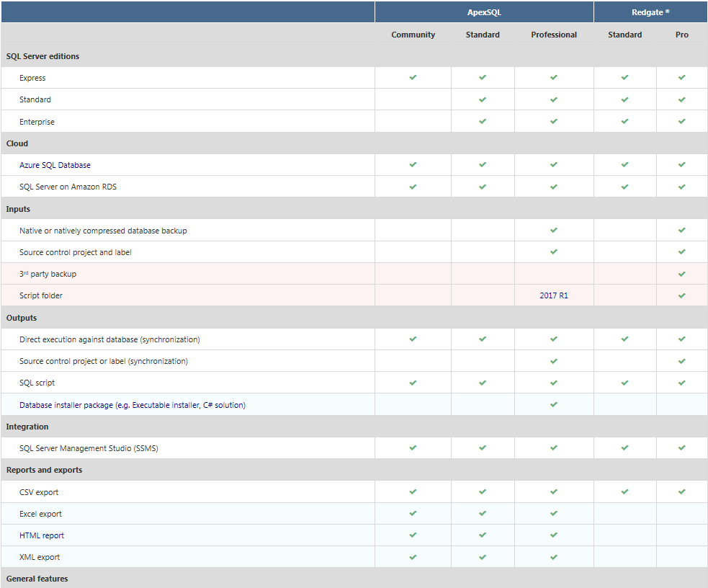Click Excel export checkmark under ApexSQL Community
Image resolution: width=708 pixels, height=588 pixels.
pyautogui.click(x=413, y=513)
